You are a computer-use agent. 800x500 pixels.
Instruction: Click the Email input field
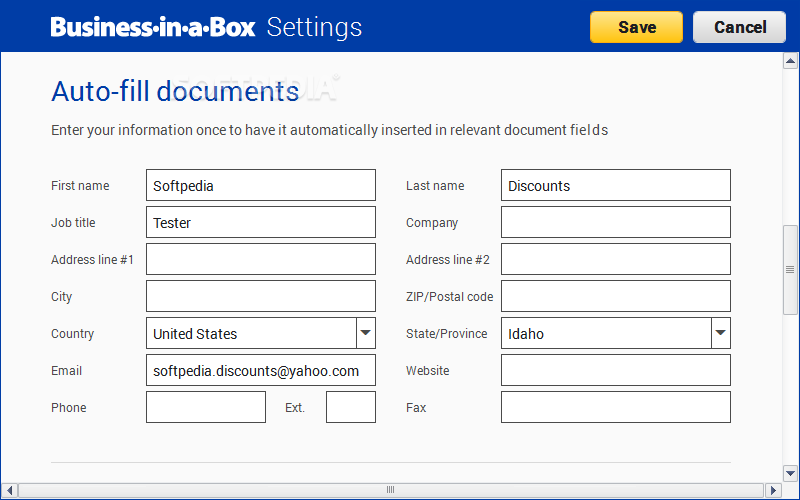(261, 370)
